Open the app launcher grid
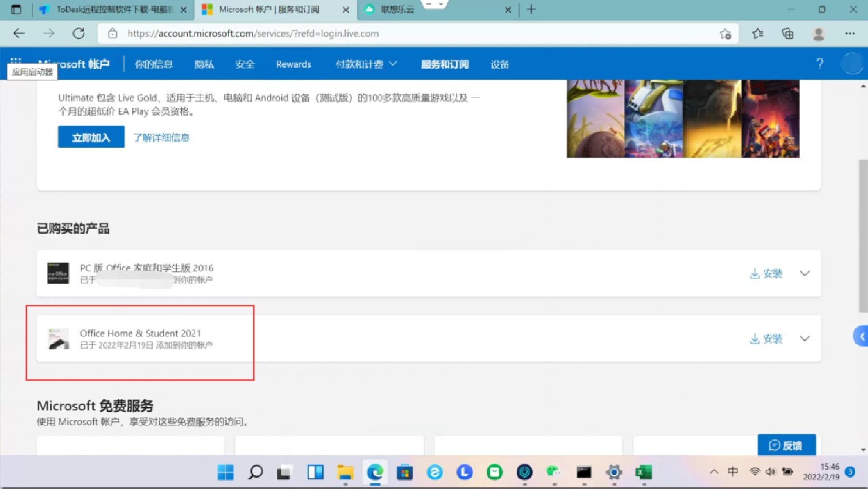The height and width of the screenshot is (489, 868). tap(16, 61)
